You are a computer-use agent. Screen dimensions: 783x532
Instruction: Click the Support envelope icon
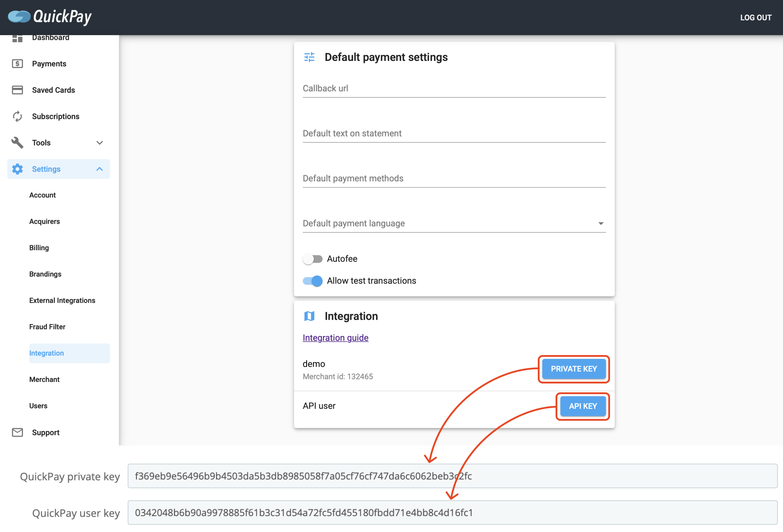click(17, 432)
